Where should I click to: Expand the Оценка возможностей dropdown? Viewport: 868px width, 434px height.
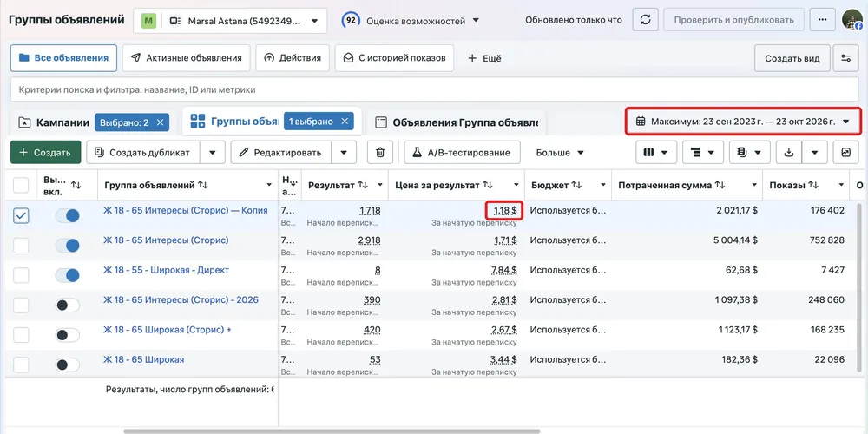point(475,21)
